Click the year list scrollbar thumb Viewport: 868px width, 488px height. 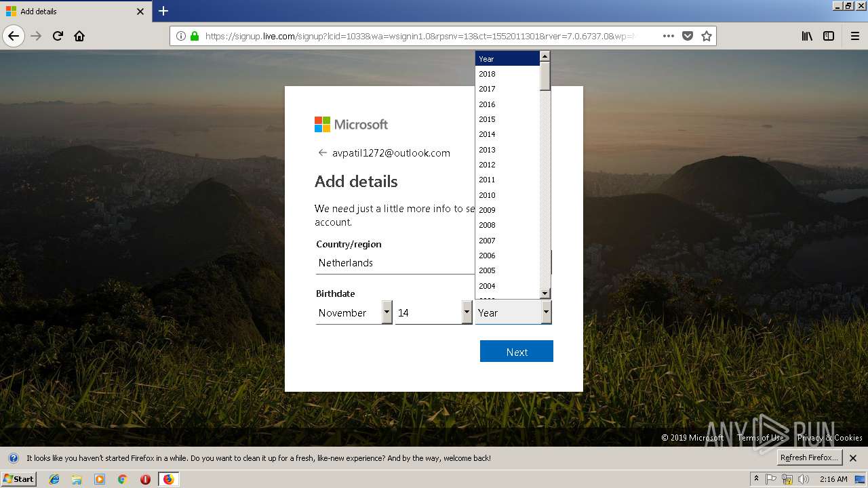point(545,76)
